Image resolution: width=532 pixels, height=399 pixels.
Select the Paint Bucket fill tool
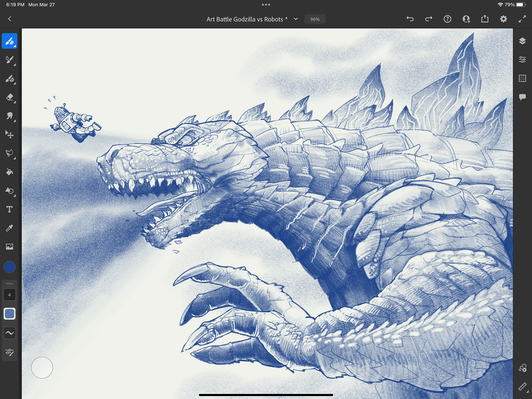(9, 172)
